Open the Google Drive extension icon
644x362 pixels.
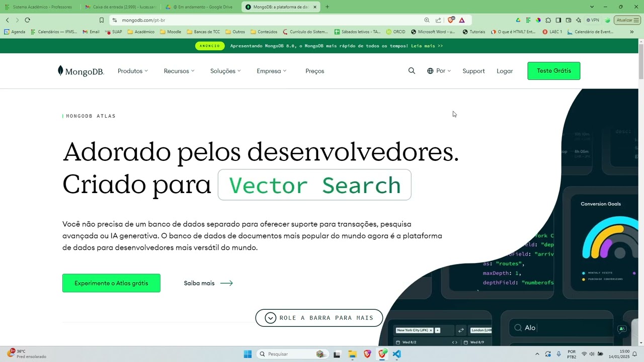click(518, 20)
